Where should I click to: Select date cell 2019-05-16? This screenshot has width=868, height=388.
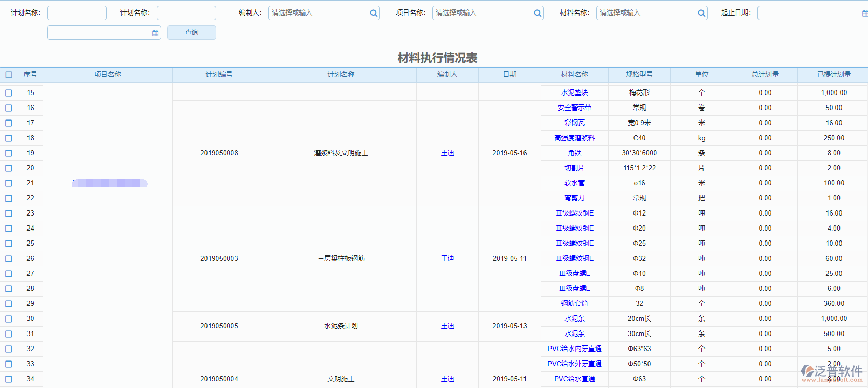pos(509,153)
